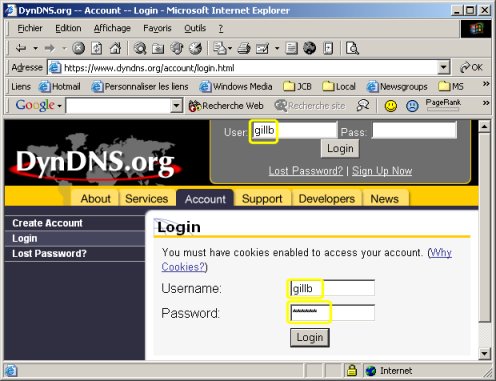Viewport: 496px width, 381px height.
Task: Open the Forward history dropdown arrow
Action: click(64, 49)
